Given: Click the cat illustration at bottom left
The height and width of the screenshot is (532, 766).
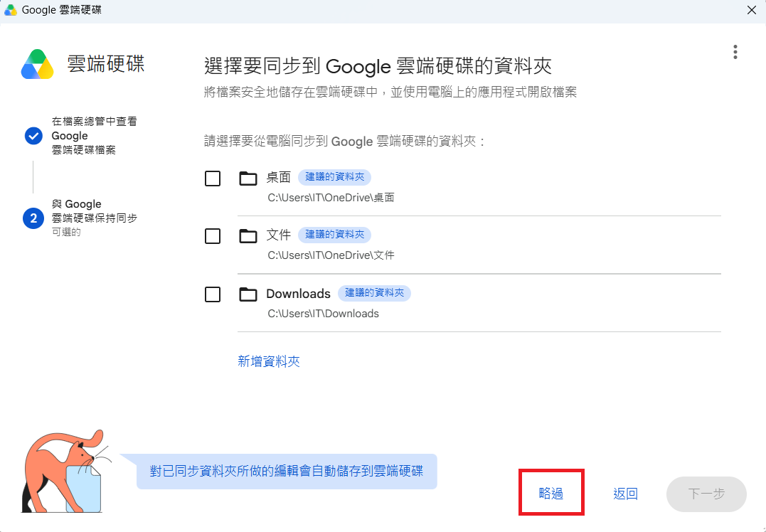Looking at the screenshot, I should (x=65, y=472).
